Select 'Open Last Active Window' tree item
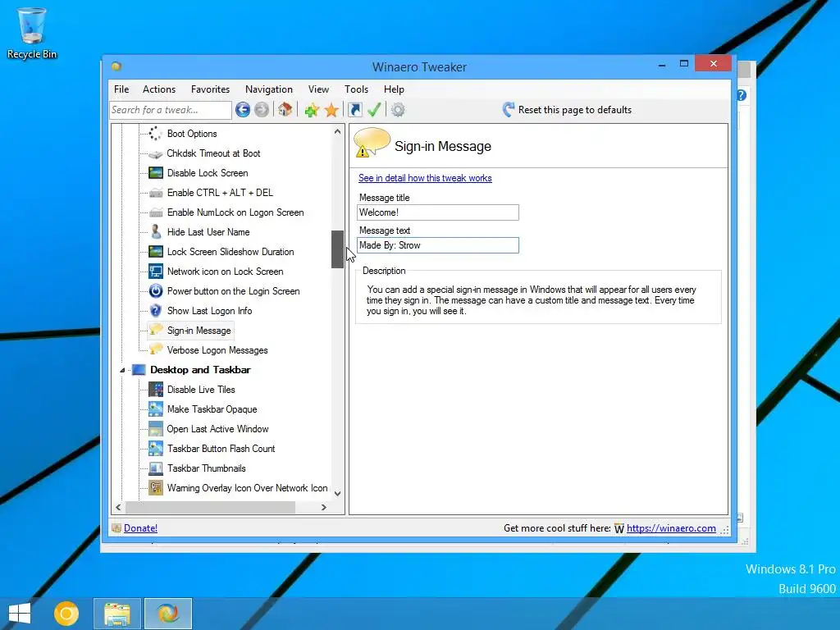 click(217, 429)
